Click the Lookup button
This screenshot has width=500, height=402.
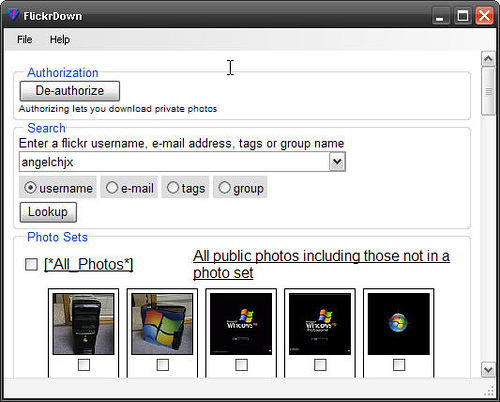pos(48,212)
